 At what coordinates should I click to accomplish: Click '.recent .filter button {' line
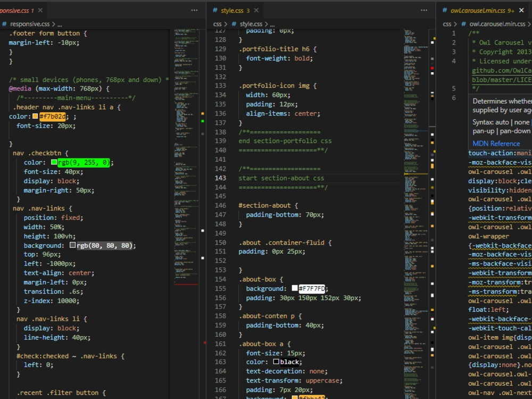click(x=61, y=393)
